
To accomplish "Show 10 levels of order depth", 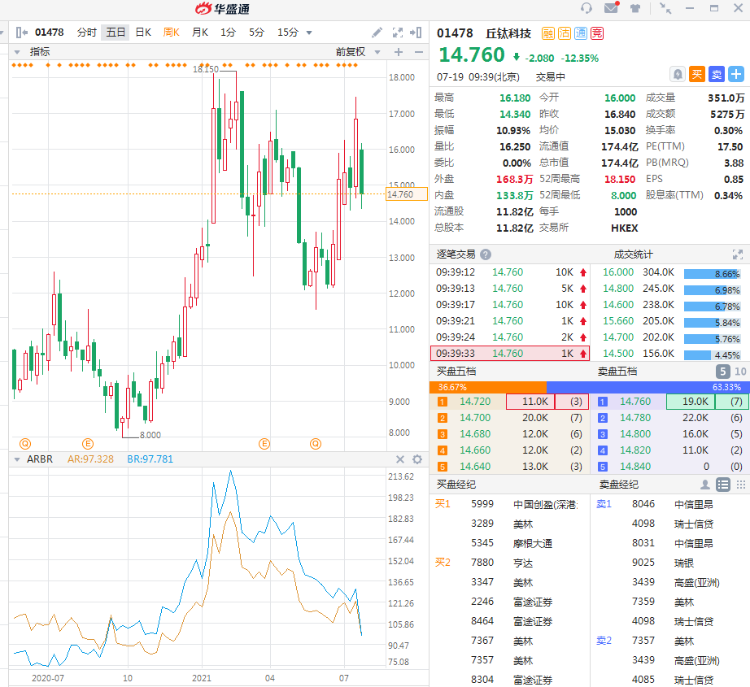I will pos(740,371).
